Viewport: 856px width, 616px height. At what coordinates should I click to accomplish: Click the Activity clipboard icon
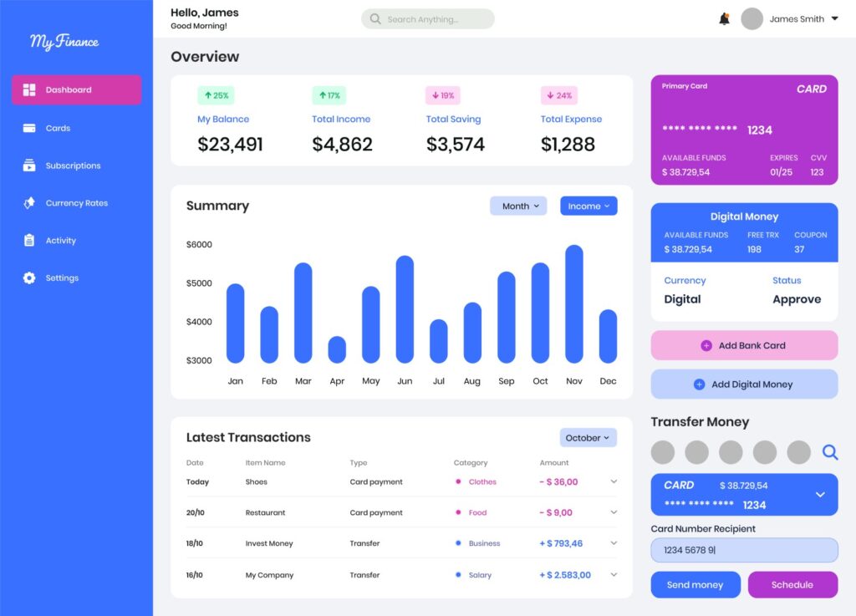29,241
